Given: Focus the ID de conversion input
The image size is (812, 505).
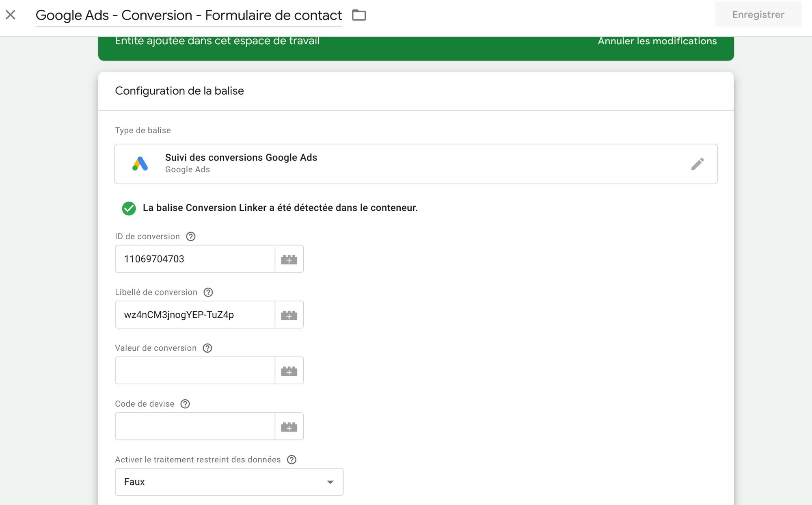Looking at the screenshot, I should [195, 259].
